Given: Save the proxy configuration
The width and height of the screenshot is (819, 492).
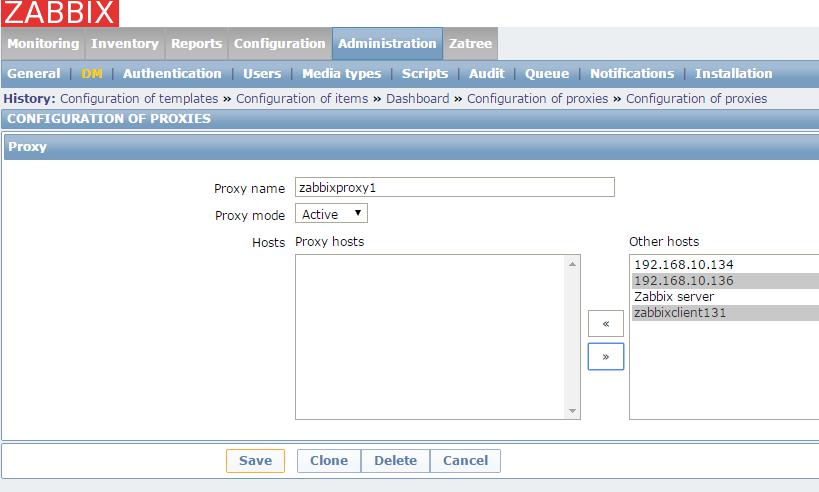Looking at the screenshot, I should [x=255, y=461].
